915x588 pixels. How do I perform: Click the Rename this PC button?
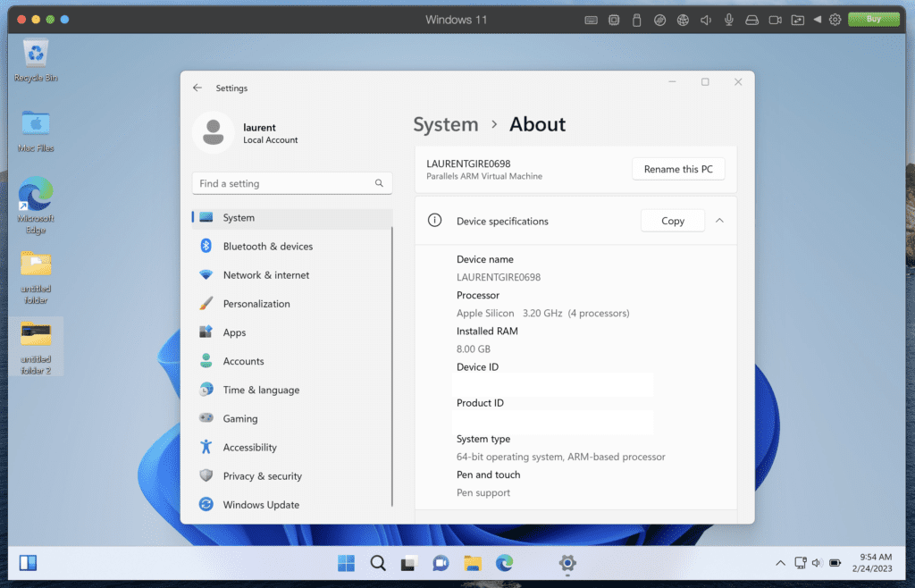[x=678, y=169]
